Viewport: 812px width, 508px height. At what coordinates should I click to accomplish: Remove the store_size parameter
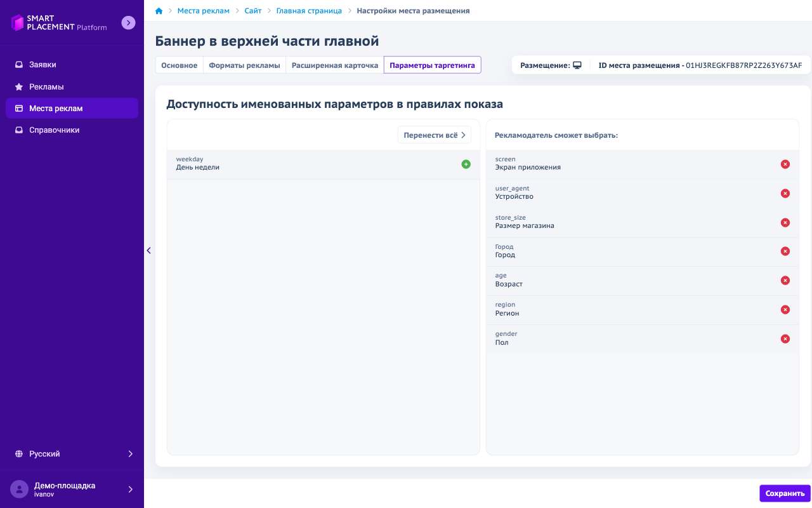pyautogui.click(x=785, y=223)
